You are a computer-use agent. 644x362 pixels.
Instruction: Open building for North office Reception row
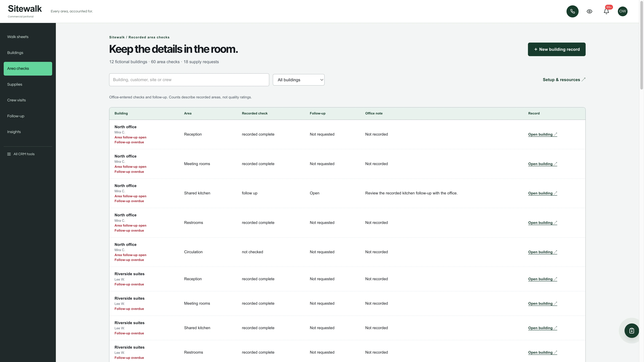[543, 134]
